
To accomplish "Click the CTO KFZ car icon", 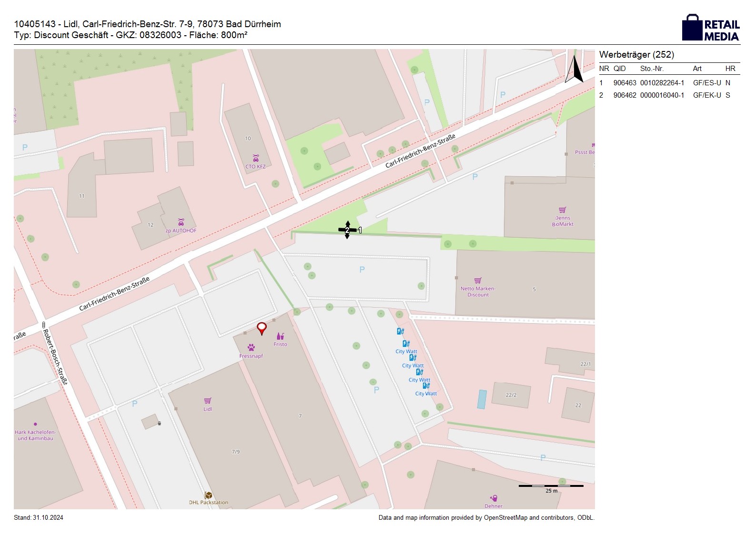I will (256, 158).
